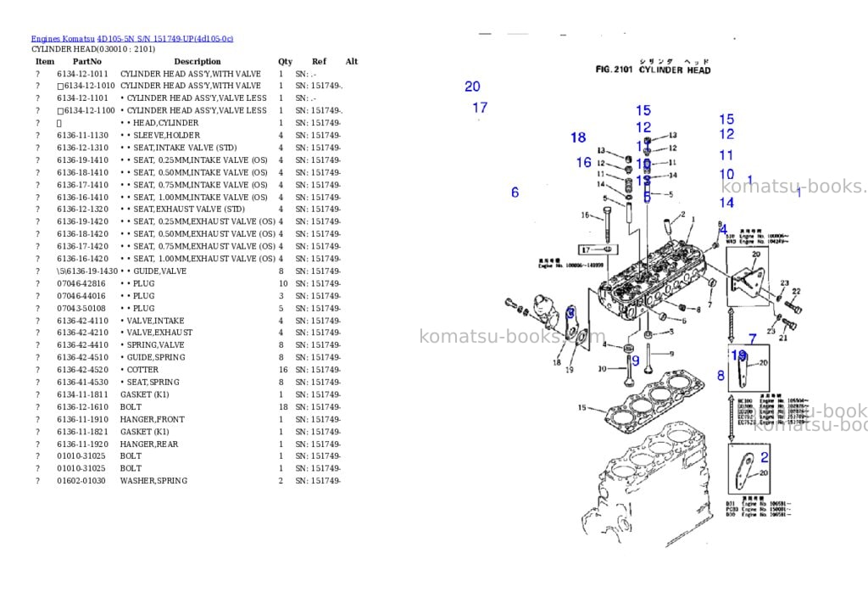This screenshot has width=868, height=615.
Task: Click blue callout number 3 on the gasket
Action: coord(570,313)
